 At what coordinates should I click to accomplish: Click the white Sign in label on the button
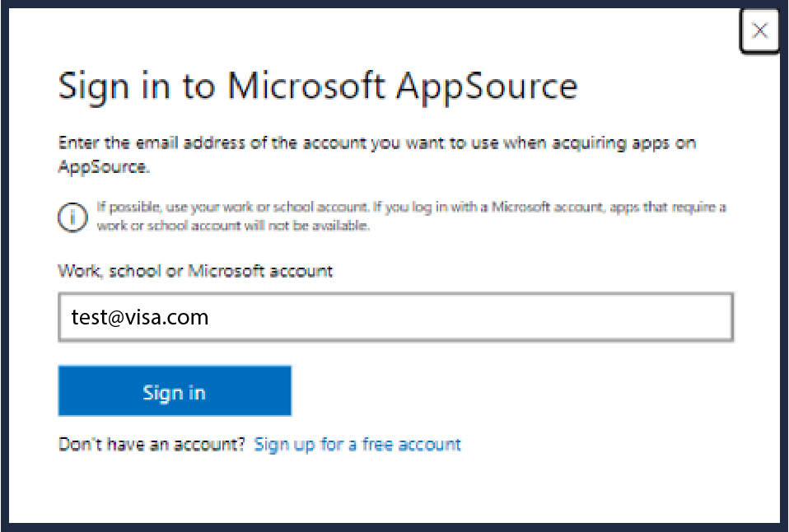pos(175,393)
